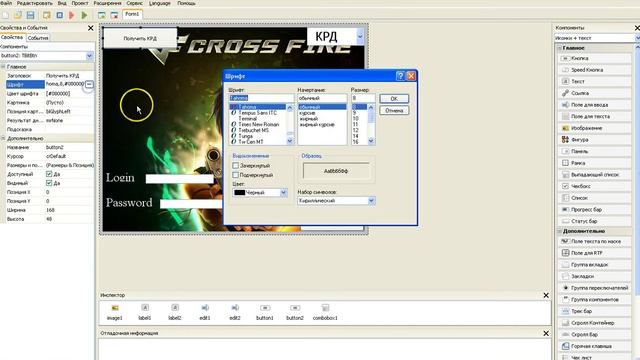
Task: Open the Редактировать menu
Action: coord(34,3)
